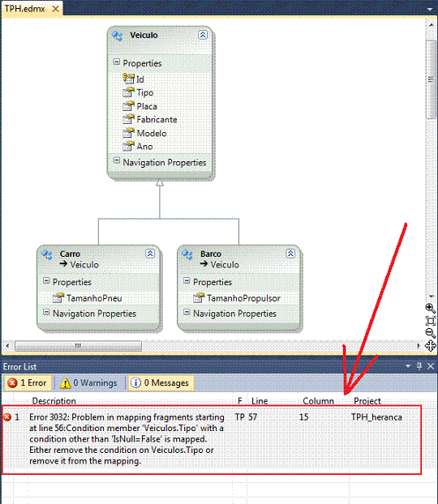Collapse the Veiculo entity with chevron button

pos(203,35)
